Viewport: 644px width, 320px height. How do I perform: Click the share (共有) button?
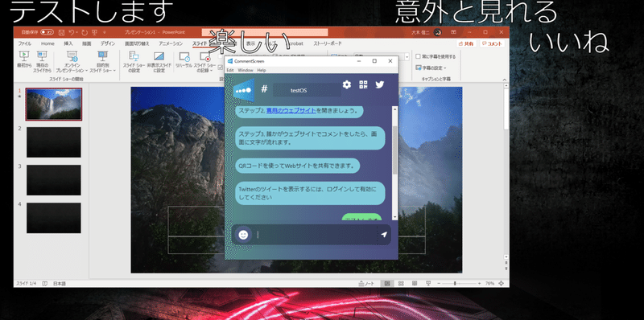[466, 43]
